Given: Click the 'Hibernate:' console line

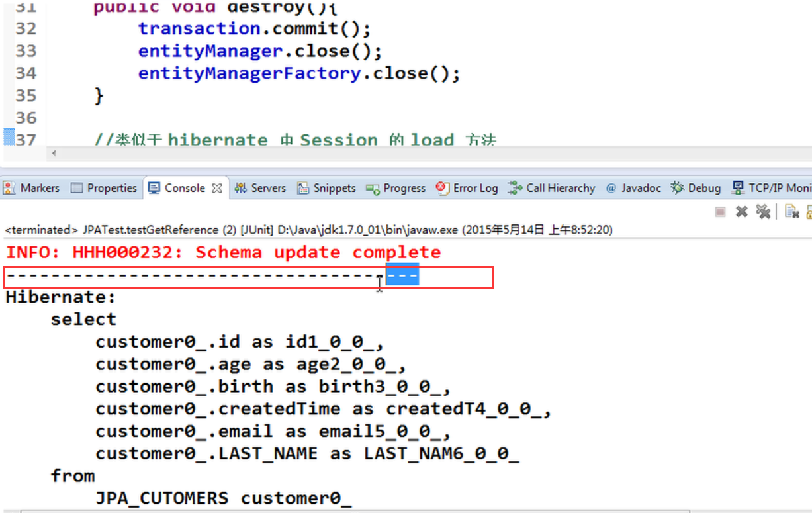Looking at the screenshot, I should click(x=61, y=297).
